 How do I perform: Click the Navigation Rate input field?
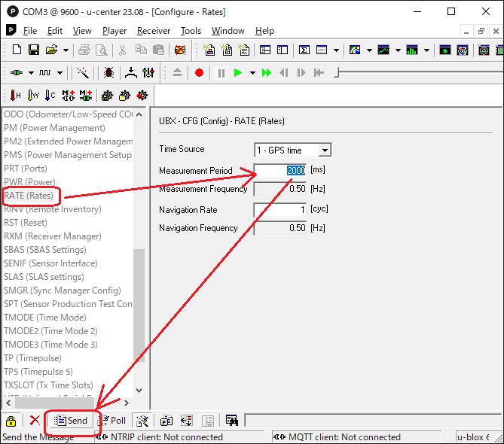(280, 210)
